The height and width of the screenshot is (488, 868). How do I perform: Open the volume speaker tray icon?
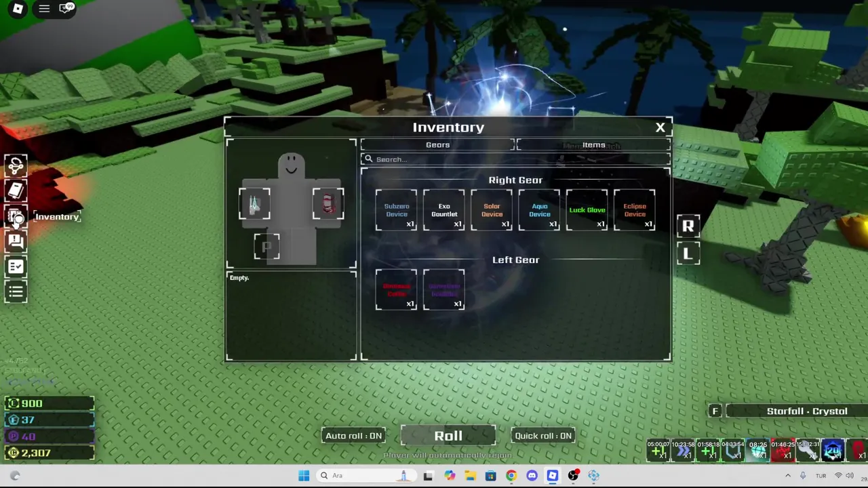coord(850,476)
